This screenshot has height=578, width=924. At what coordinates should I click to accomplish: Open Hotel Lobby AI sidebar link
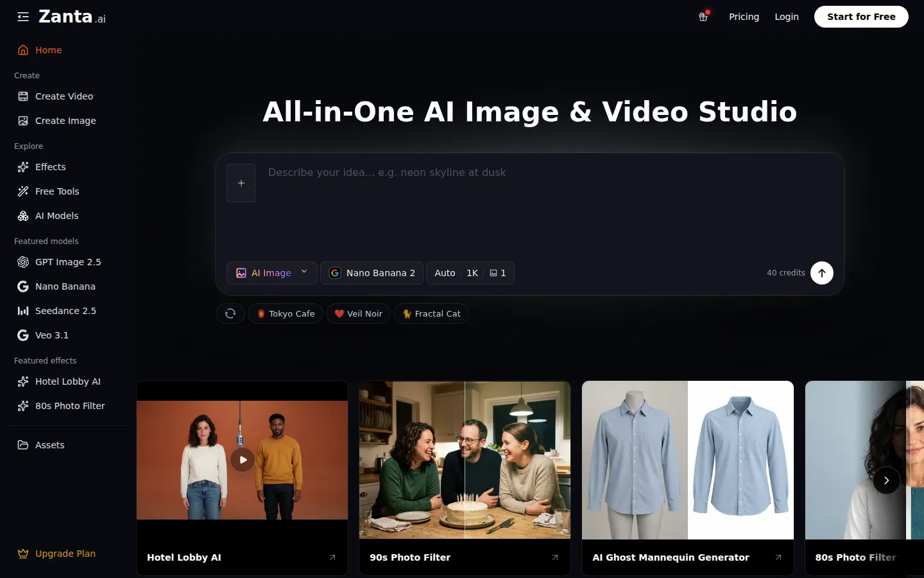pyautogui.click(x=68, y=381)
